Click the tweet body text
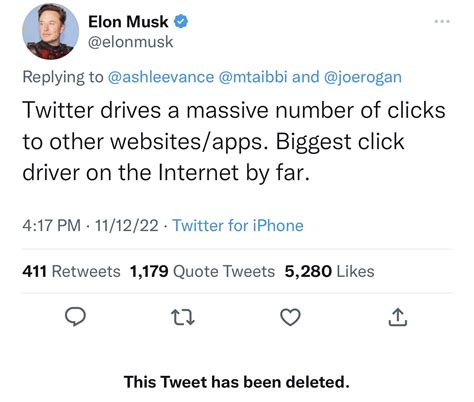Screen dimensions: 474x402 click(234, 141)
